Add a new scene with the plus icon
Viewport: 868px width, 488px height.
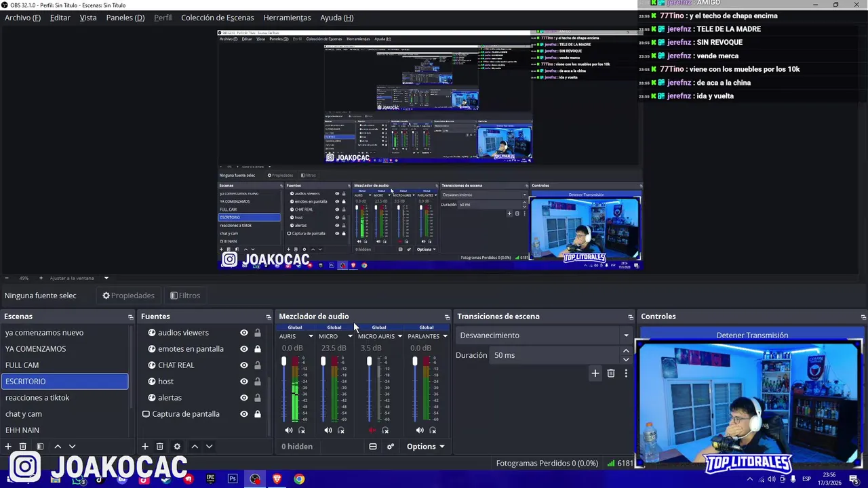click(8, 447)
